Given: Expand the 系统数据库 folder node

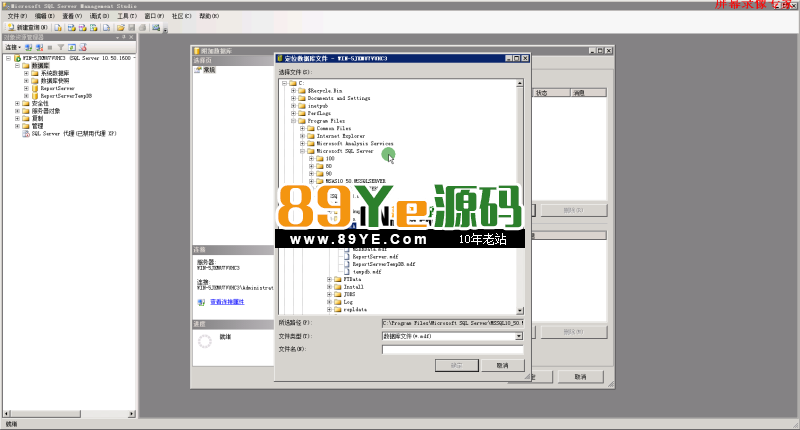Looking at the screenshot, I should tap(27, 73).
